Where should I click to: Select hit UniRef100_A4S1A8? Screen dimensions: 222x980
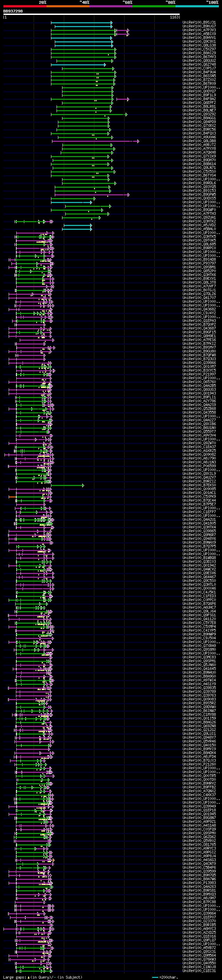[199, 826]
